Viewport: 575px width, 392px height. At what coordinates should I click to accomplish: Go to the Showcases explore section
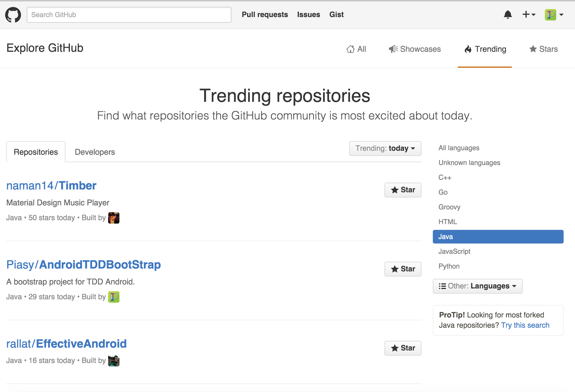point(415,49)
